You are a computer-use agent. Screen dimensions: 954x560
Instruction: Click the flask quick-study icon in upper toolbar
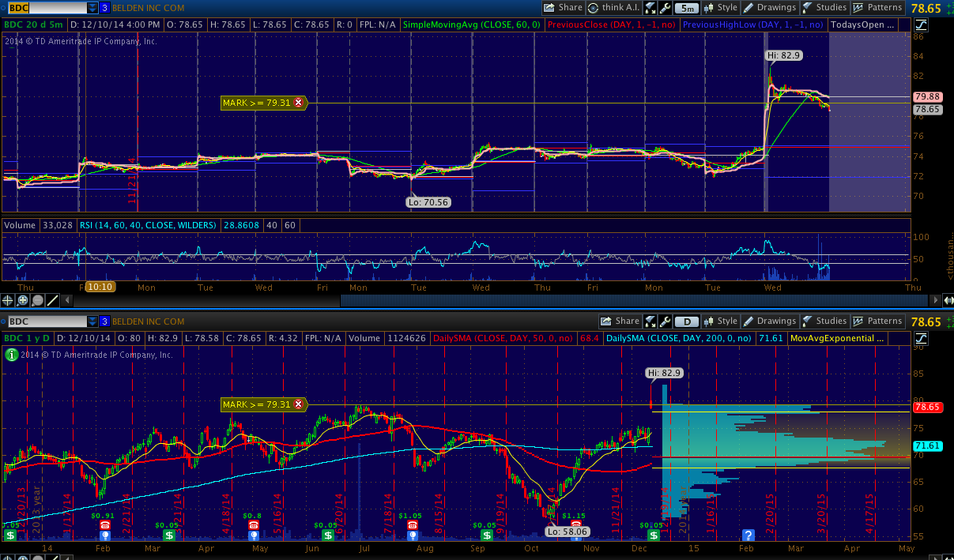(x=650, y=8)
